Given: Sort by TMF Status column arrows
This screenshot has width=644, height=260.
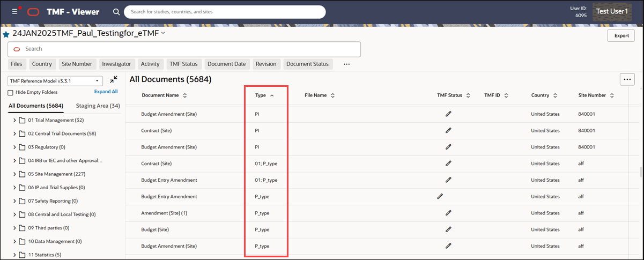Looking at the screenshot, I should (468, 95).
